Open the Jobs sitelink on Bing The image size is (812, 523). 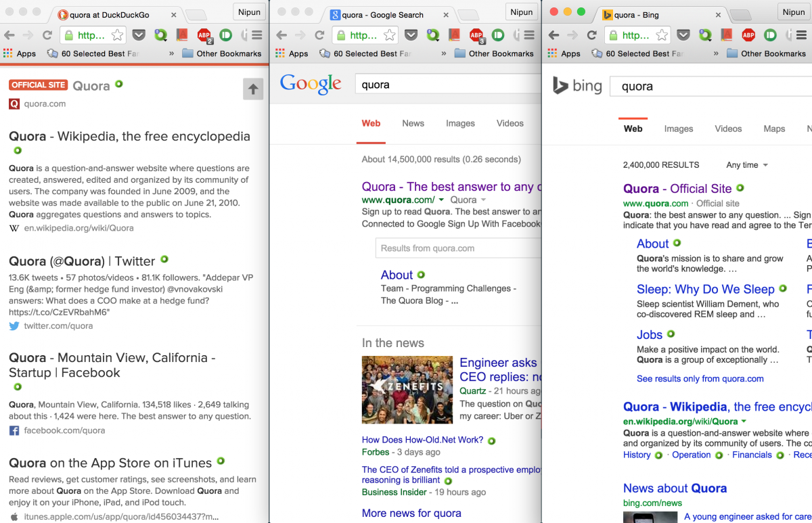[650, 334]
